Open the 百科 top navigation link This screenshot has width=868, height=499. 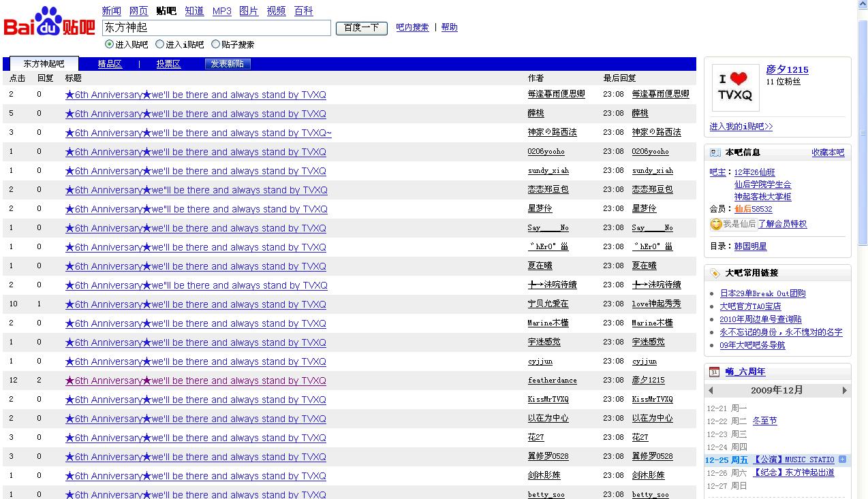point(303,11)
